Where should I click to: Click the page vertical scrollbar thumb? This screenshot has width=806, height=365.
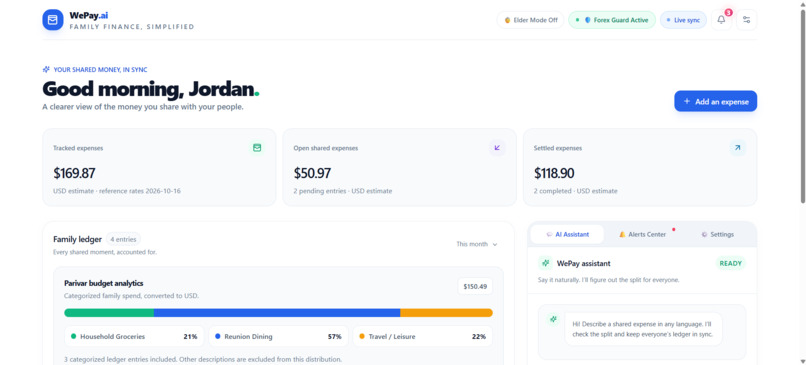pyautogui.click(x=802, y=105)
